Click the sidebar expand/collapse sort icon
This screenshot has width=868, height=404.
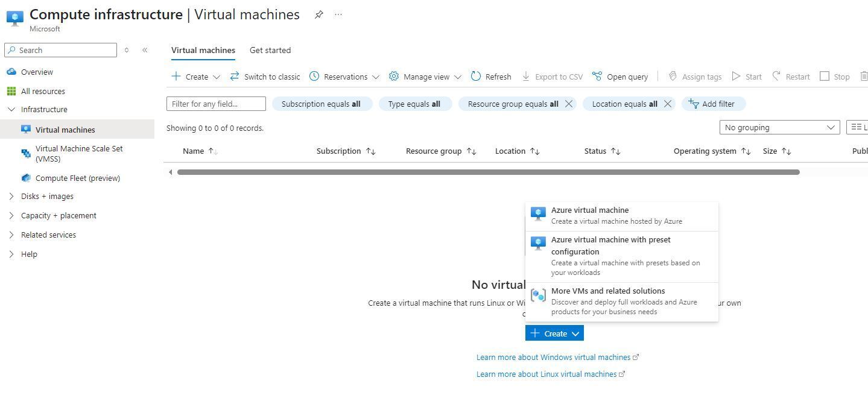(127, 50)
